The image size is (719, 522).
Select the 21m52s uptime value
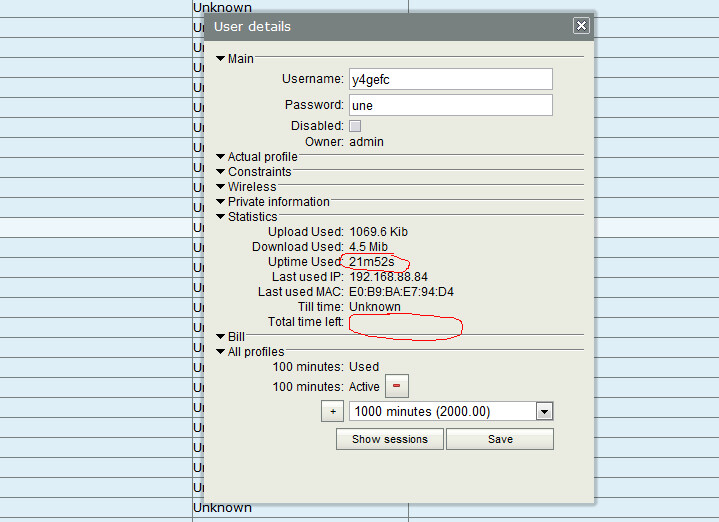371,262
